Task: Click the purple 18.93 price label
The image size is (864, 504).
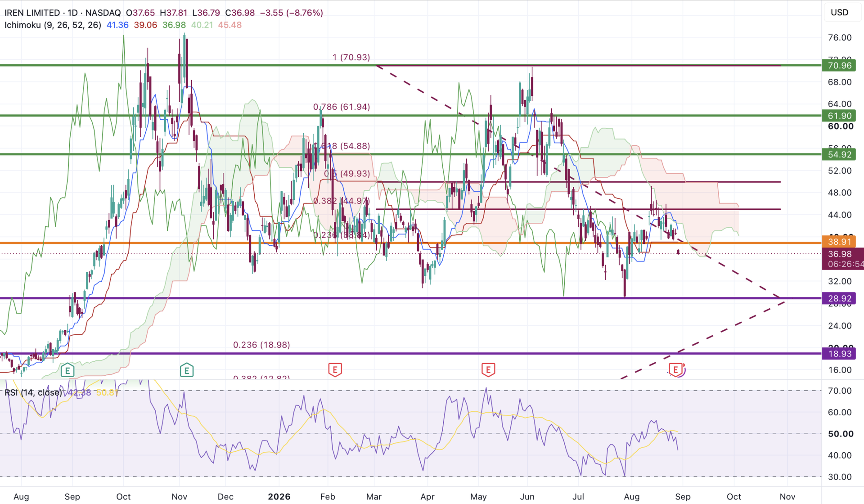Action: [839, 354]
